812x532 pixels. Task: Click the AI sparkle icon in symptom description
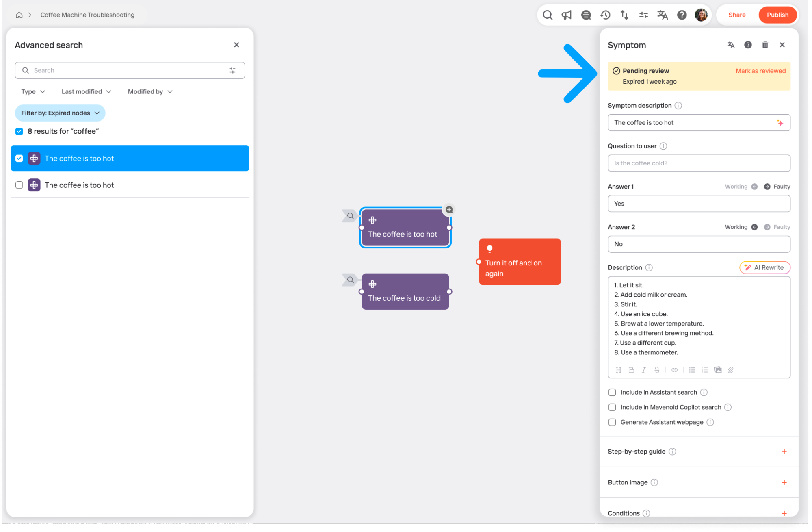click(780, 123)
